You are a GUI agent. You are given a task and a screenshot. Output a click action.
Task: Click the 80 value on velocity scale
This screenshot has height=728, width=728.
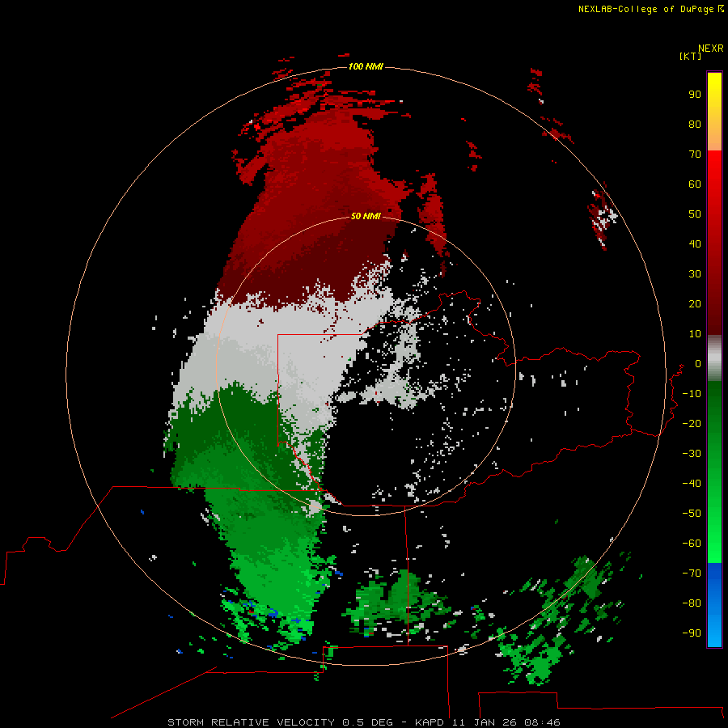click(x=695, y=125)
